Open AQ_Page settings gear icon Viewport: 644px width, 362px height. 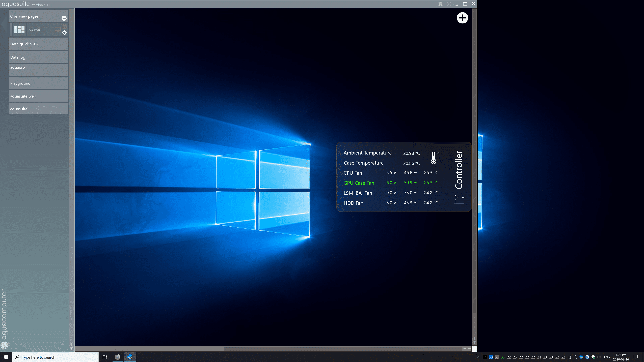64,33
